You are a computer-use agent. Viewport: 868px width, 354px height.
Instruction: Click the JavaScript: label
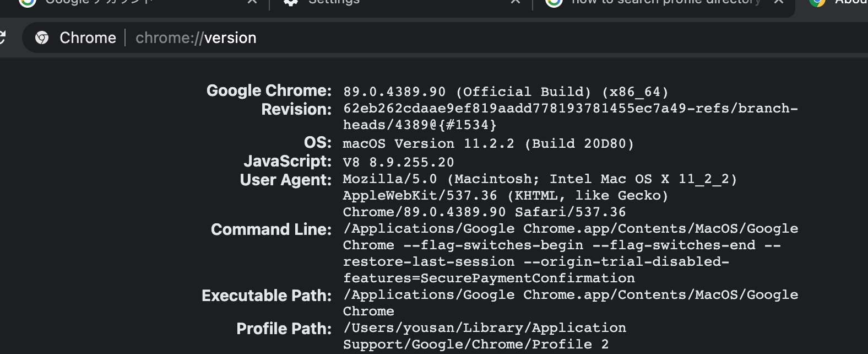click(x=288, y=161)
